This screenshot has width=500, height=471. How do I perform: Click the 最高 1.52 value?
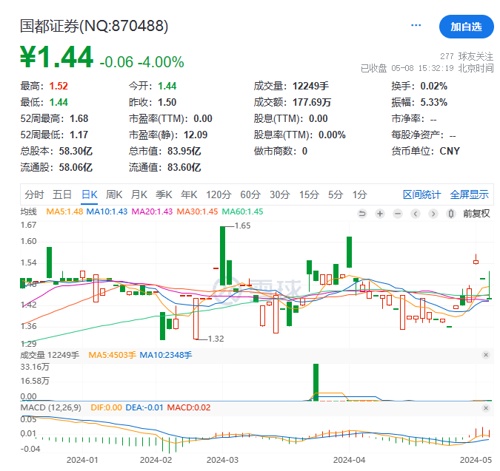click(x=59, y=86)
